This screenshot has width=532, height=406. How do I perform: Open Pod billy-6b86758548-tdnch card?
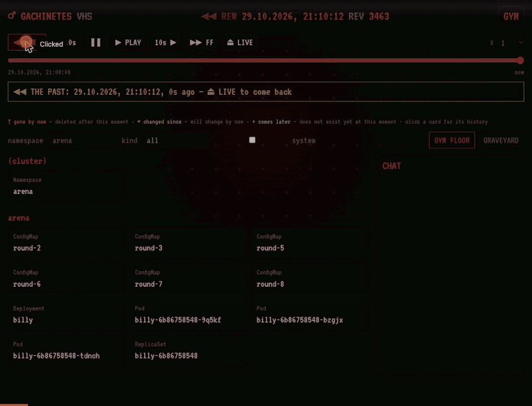click(x=66, y=351)
